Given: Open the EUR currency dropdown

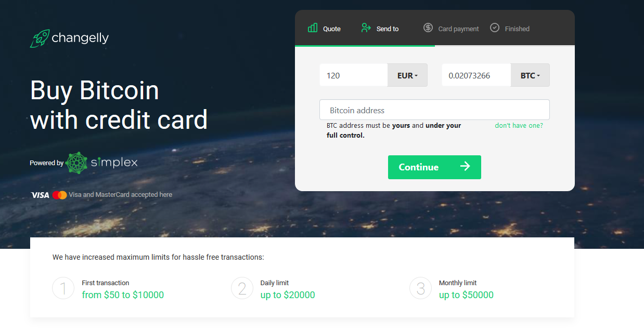Looking at the screenshot, I should (x=407, y=75).
